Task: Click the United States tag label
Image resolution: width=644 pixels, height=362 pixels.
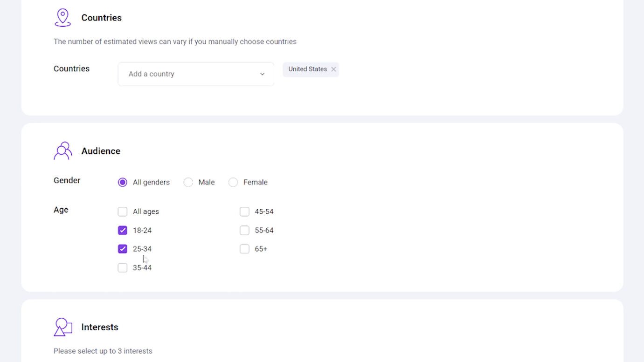Action: (x=307, y=69)
